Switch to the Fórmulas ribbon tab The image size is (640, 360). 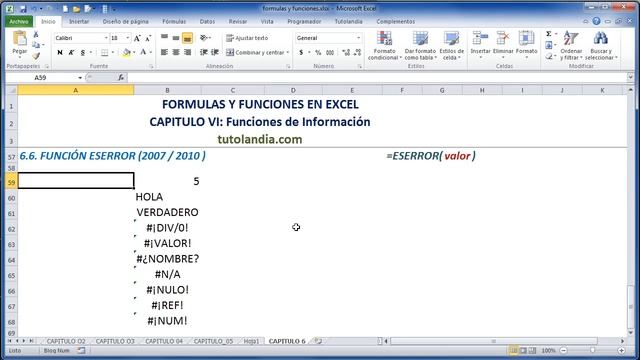coord(174,21)
